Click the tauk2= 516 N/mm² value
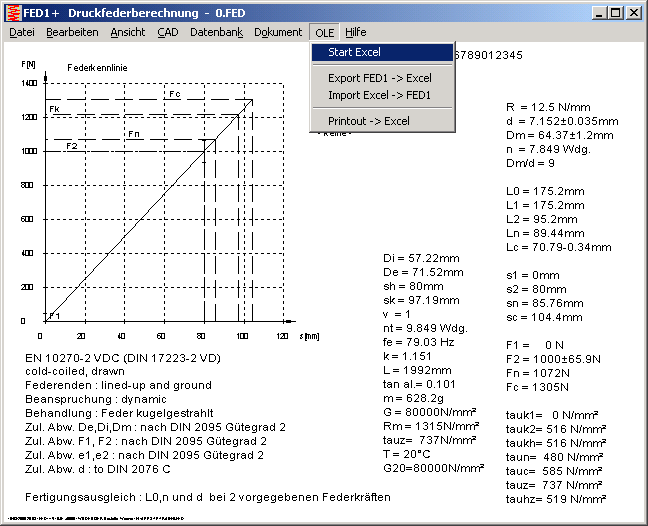This screenshot has width=648, height=526. click(x=556, y=429)
